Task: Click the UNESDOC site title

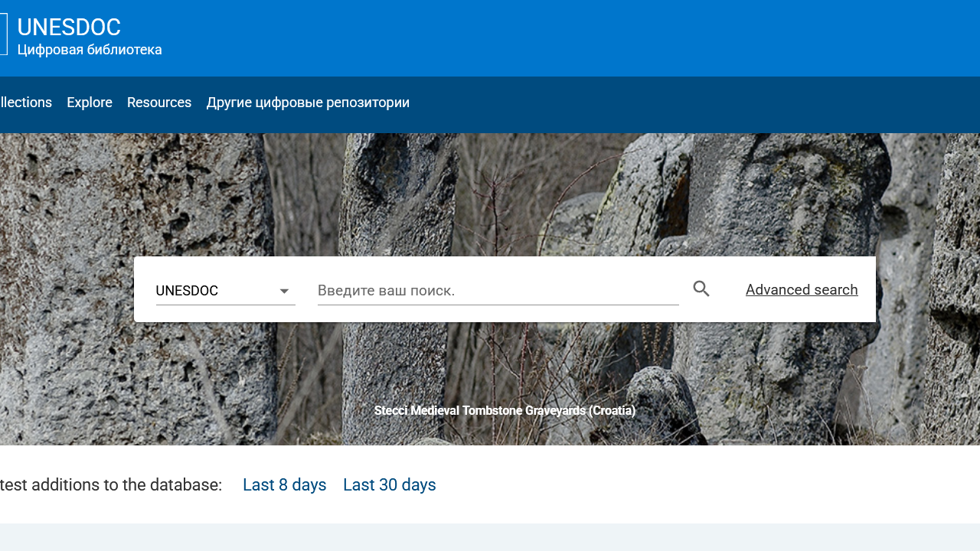Action: click(x=69, y=28)
